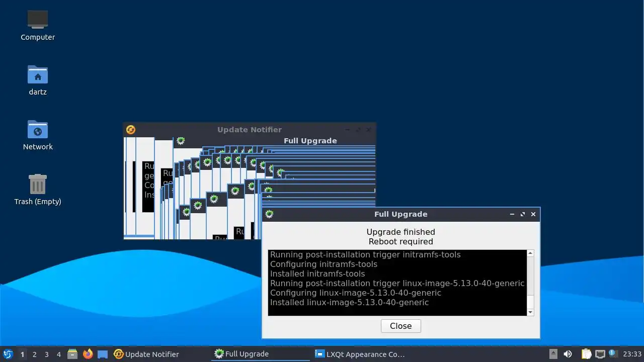The height and width of the screenshot is (362, 644).
Task: Open the clipboard manager tray icon
Action: click(586, 354)
